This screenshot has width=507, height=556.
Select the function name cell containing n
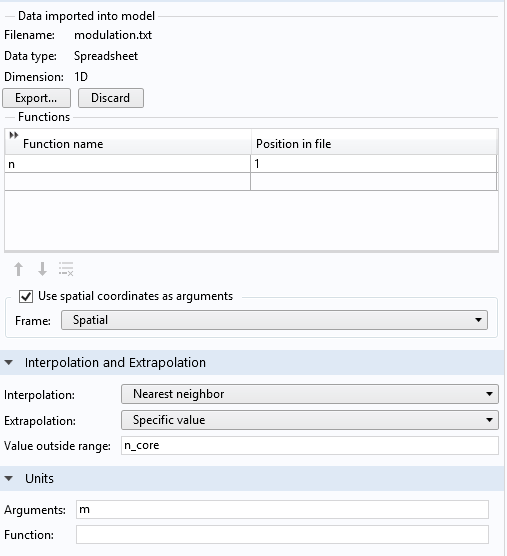tap(128, 164)
